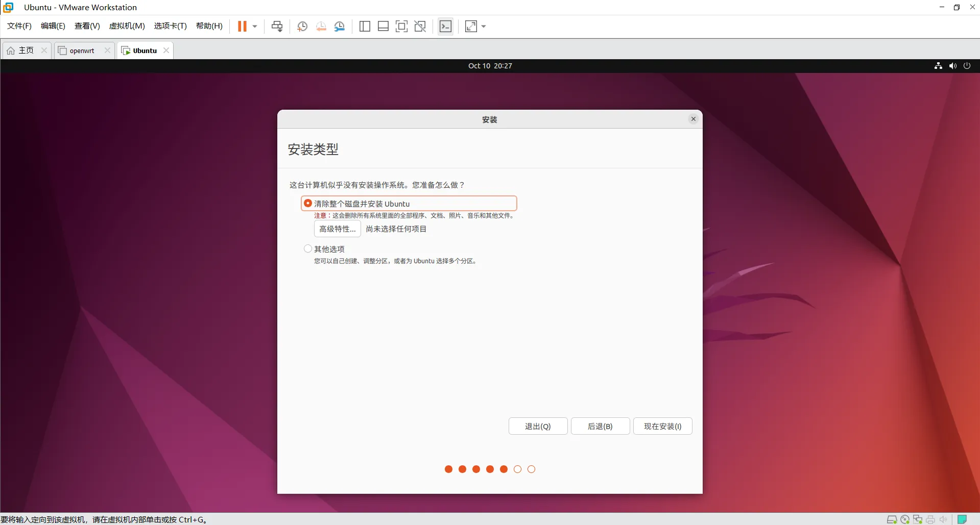Open the 虚拟机(M) menu
The height and width of the screenshot is (525, 980).
point(127,26)
